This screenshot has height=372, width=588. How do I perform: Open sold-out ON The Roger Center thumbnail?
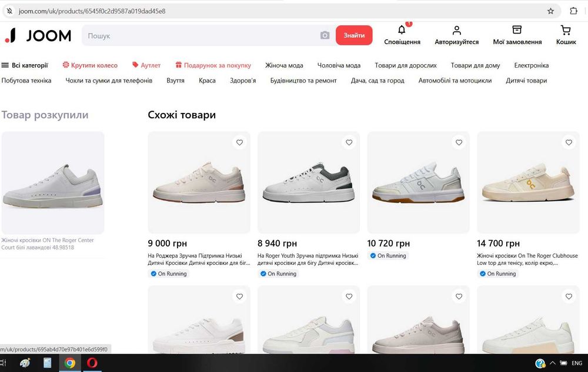[53, 182]
